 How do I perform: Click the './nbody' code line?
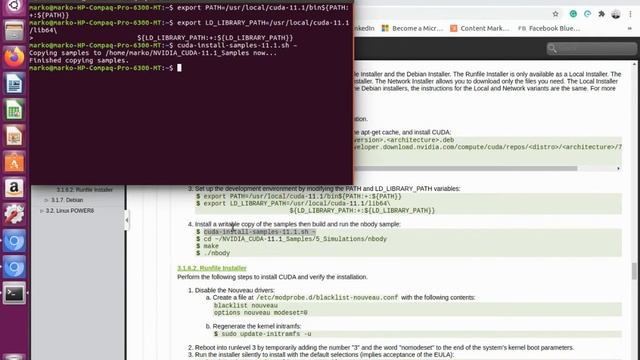coord(217,253)
